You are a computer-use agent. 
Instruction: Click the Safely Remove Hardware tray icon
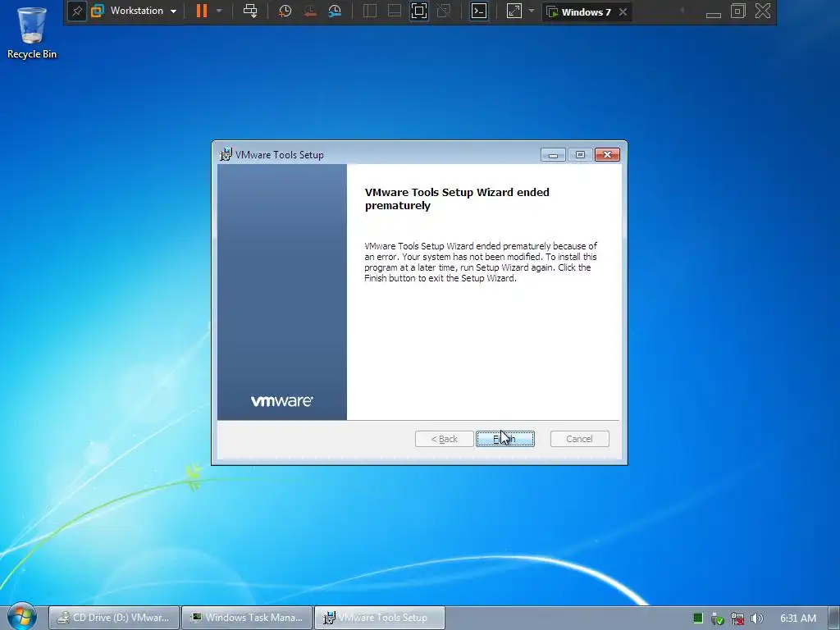717,619
